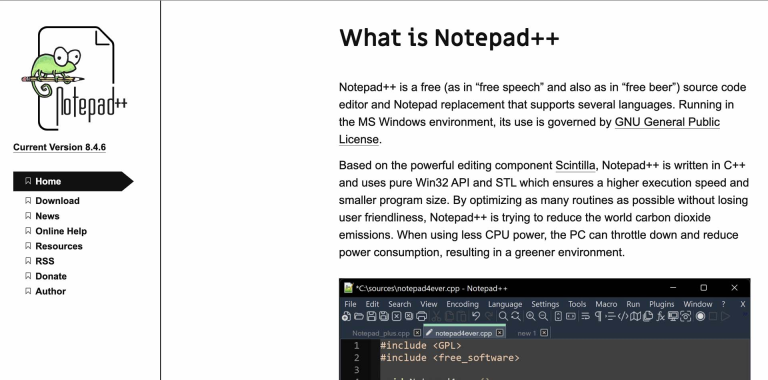
Task: Open the Language menu
Action: pos(505,304)
